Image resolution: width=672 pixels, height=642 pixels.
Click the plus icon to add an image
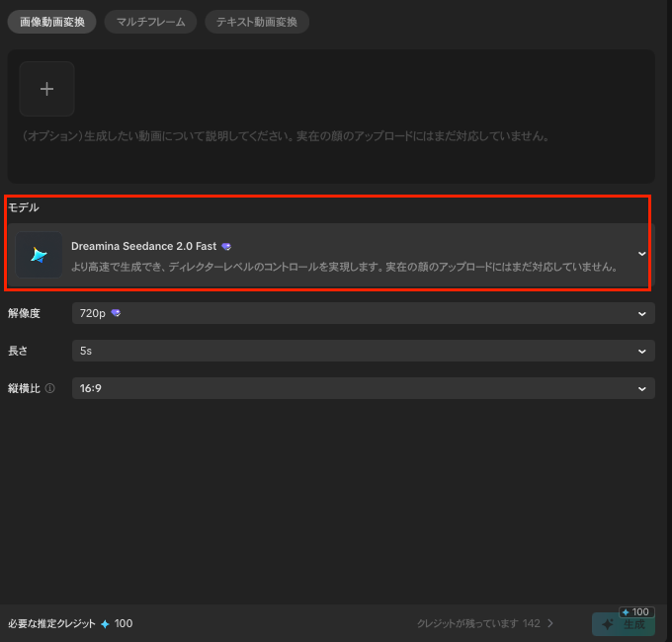point(46,89)
